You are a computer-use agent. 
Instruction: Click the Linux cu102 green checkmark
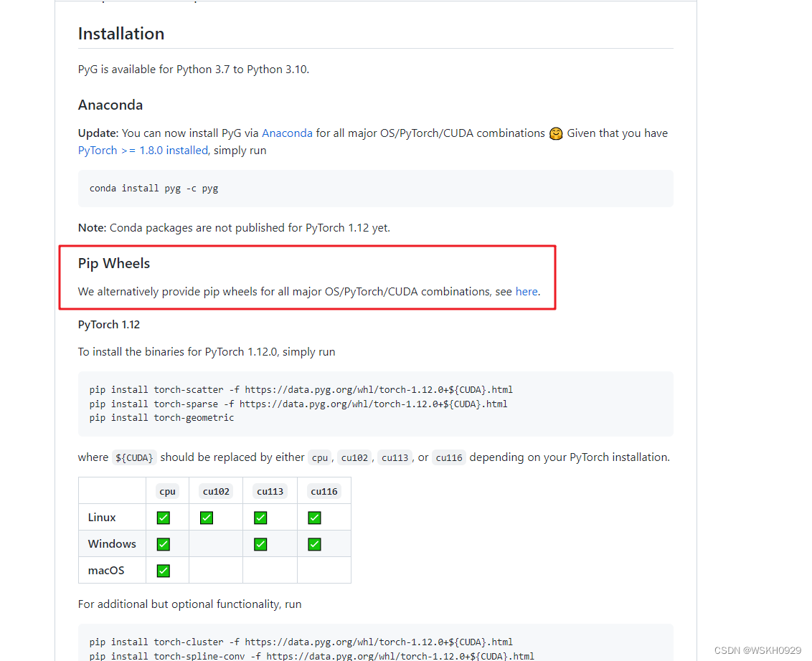point(207,518)
